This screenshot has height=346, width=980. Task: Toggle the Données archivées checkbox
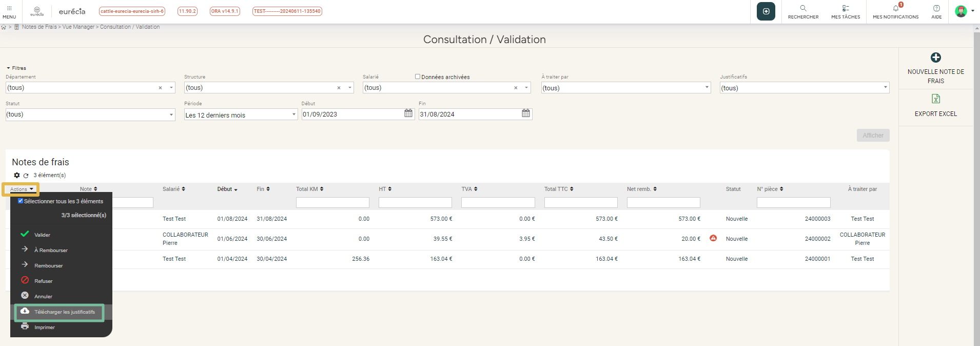tap(418, 76)
